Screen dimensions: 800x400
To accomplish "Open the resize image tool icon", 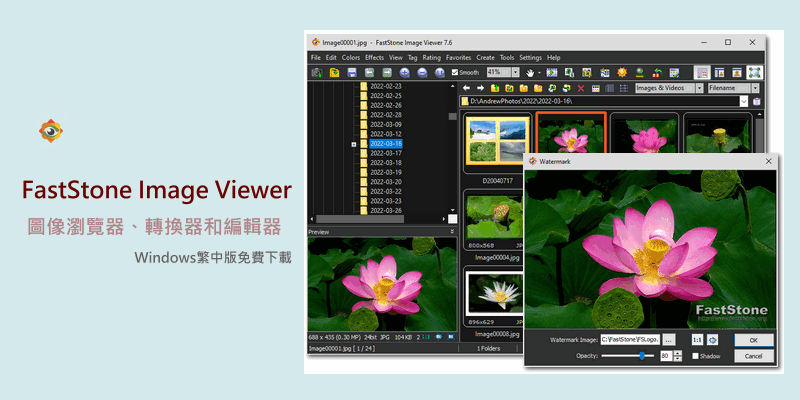I will [569, 72].
